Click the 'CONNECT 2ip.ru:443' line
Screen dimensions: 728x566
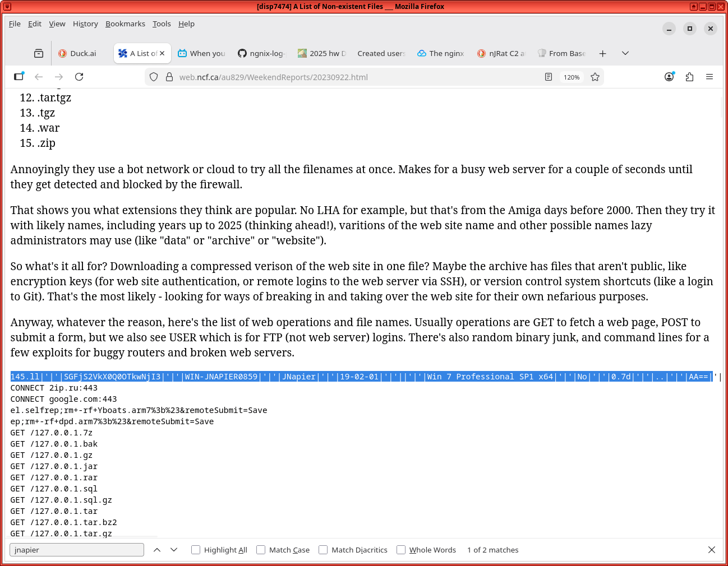(54, 388)
